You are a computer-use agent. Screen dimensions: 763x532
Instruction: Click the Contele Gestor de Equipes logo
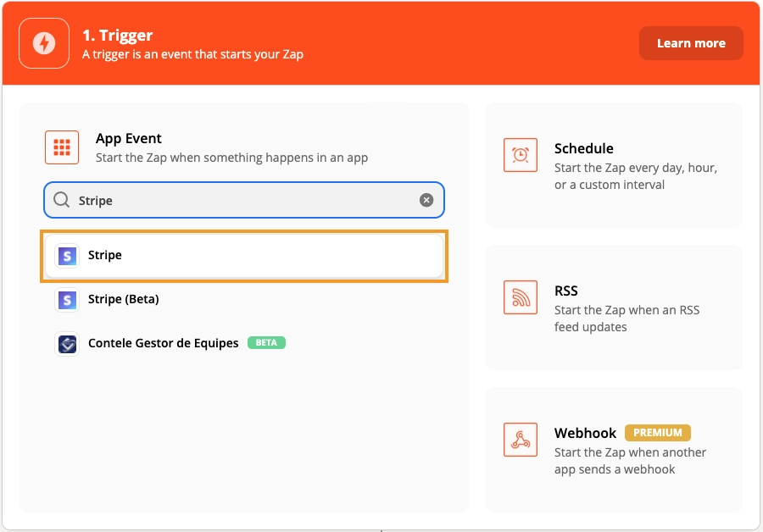tap(67, 344)
